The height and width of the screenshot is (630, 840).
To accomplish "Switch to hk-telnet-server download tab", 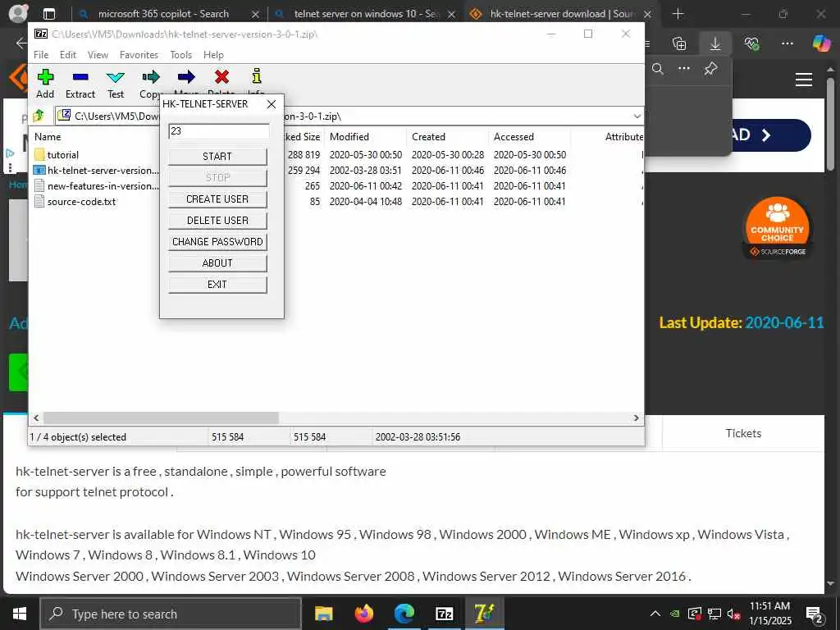I will click(x=561, y=14).
